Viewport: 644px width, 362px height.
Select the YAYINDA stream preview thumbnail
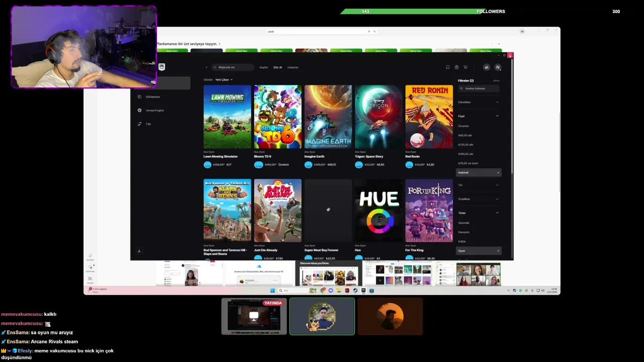(254, 316)
